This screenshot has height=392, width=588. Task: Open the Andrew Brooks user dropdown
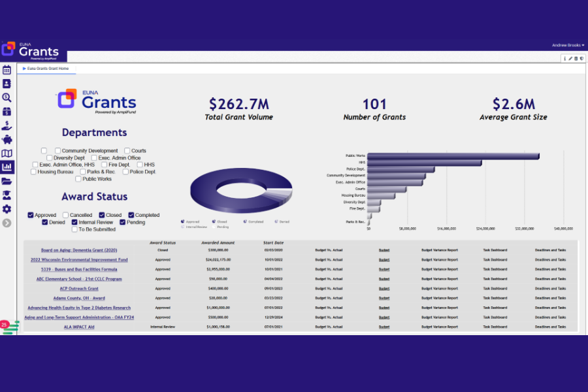[x=568, y=45]
